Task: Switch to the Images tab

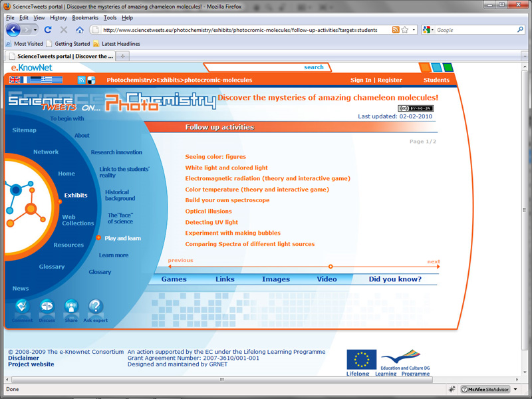Action: pyautogui.click(x=276, y=279)
